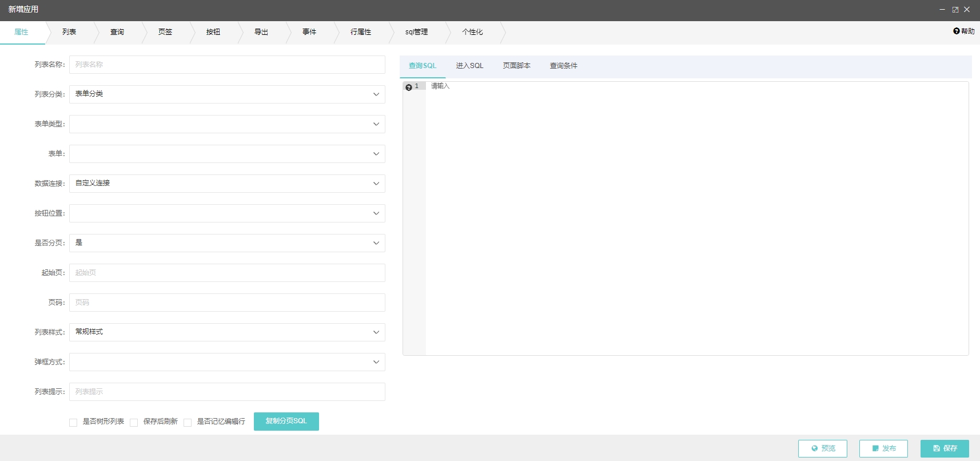Open the 页面脚本 editor tab
The image size is (980, 461).
click(516, 66)
